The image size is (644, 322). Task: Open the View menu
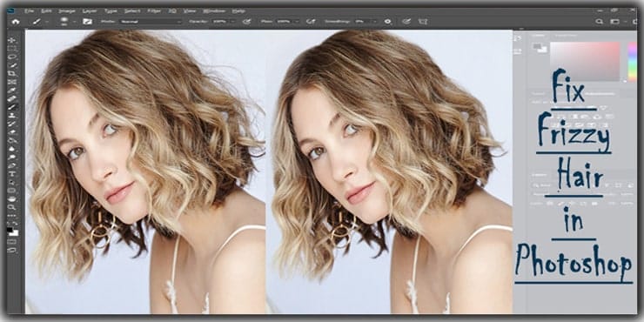pos(189,11)
